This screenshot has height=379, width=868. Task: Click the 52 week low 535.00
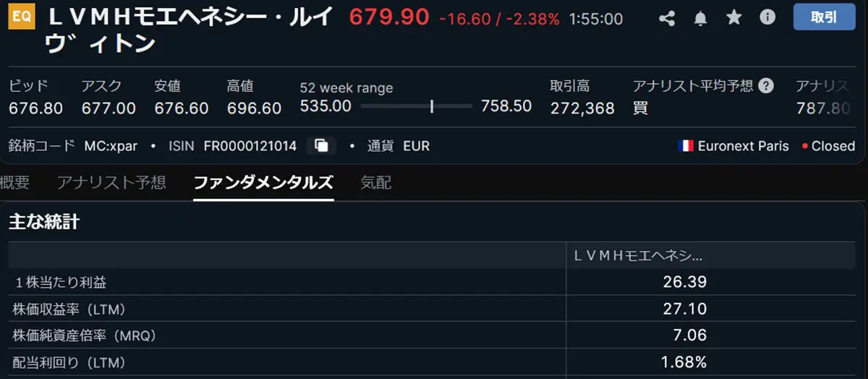(325, 106)
